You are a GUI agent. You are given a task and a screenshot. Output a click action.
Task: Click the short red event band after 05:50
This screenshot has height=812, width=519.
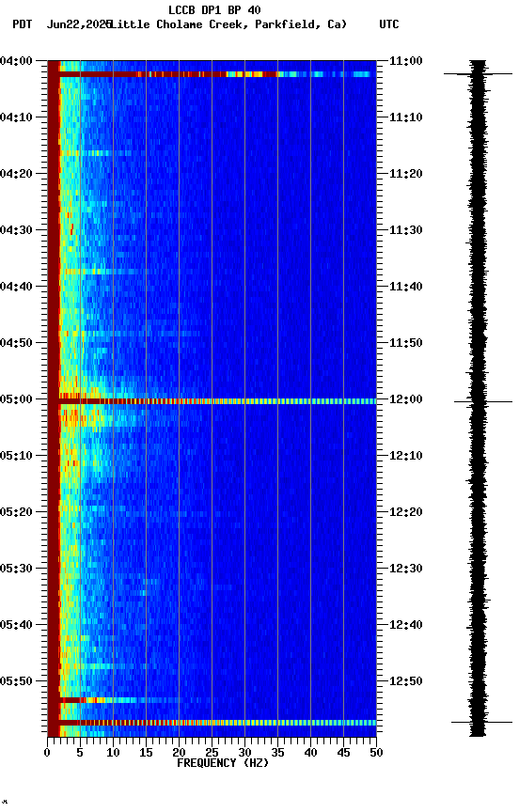click(x=93, y=700)
